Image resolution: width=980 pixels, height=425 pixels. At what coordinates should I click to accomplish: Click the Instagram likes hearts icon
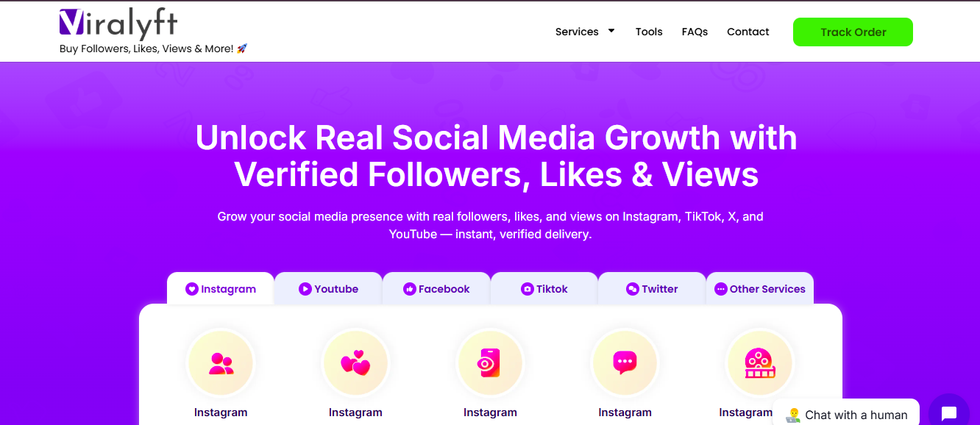pos(355,363)
